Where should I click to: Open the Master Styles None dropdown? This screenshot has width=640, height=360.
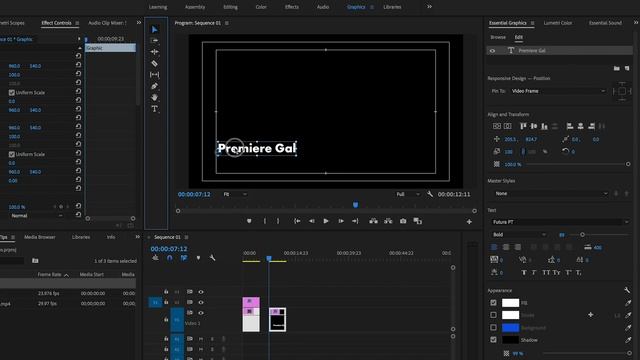click(x=550, y=193)
